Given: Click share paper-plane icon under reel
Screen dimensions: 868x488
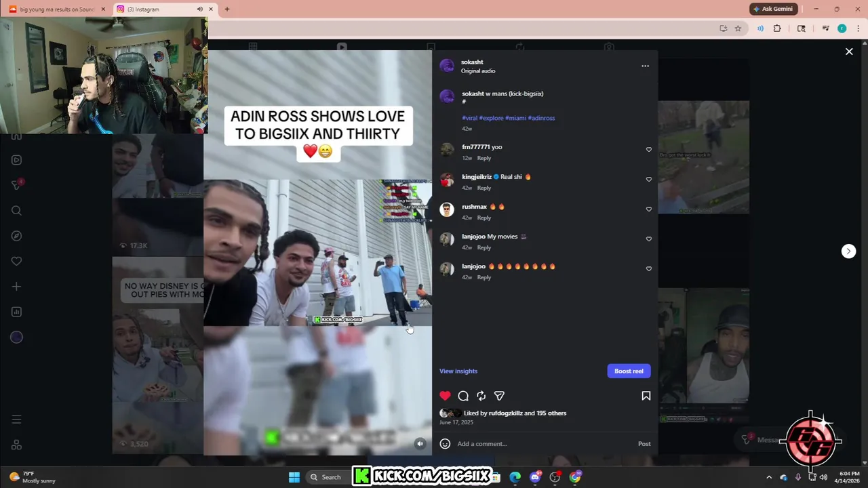Looking at the screenshot, I should [x=499, y=396].
